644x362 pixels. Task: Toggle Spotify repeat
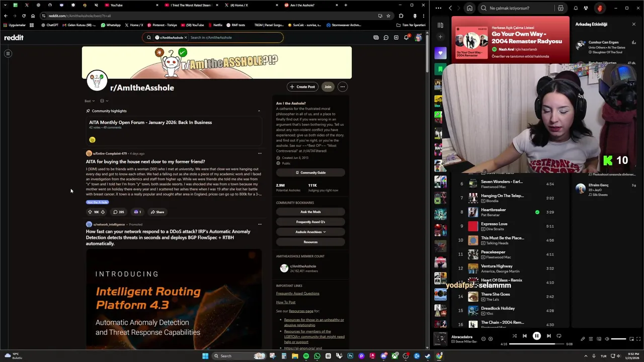(558, 336)
